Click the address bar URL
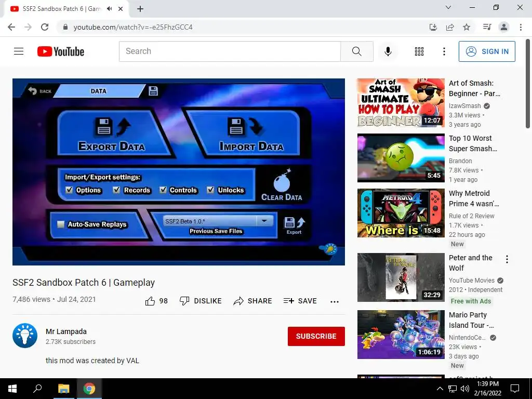The width and height of the screenshot is (532, 399). [x=133, y=27]
